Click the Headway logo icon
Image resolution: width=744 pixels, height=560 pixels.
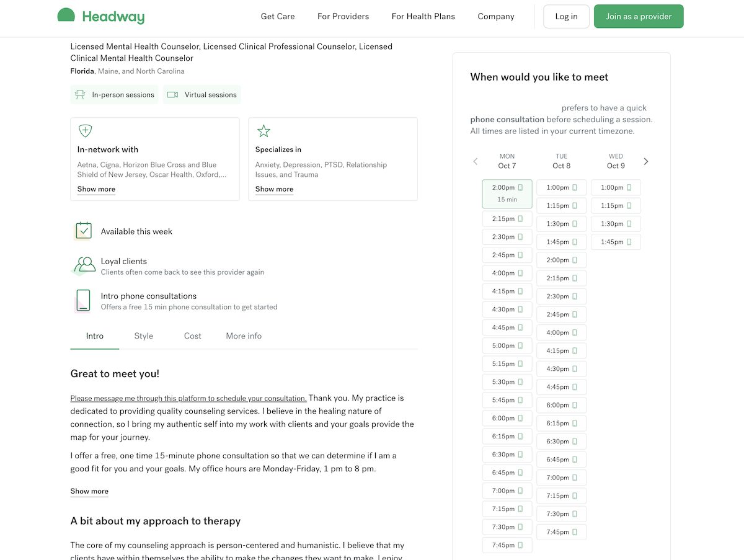point(66,16)
